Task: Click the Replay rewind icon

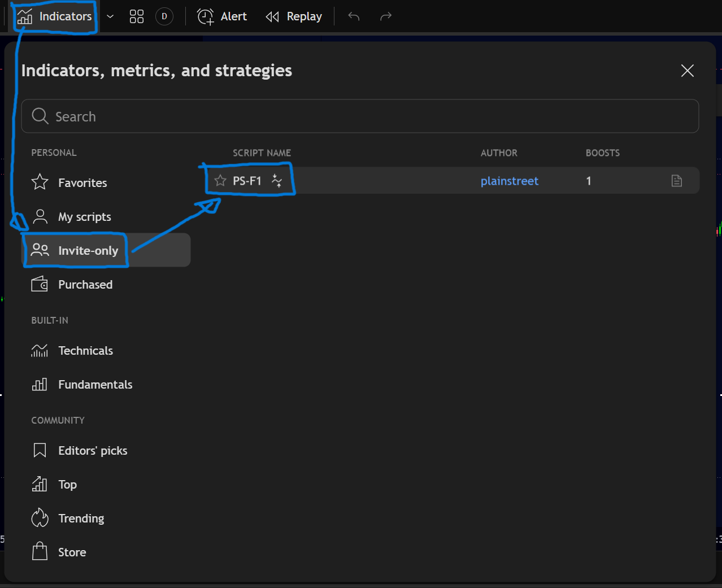Action: 272,17
